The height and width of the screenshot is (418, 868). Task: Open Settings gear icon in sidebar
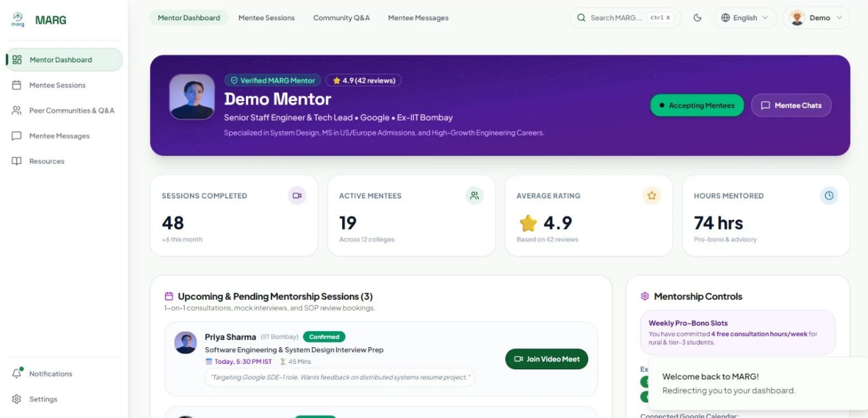point(17,399)
